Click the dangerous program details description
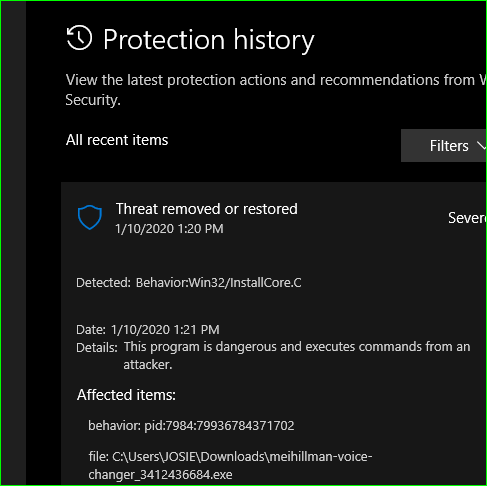The image size is (487, 486). coord(297,356)
